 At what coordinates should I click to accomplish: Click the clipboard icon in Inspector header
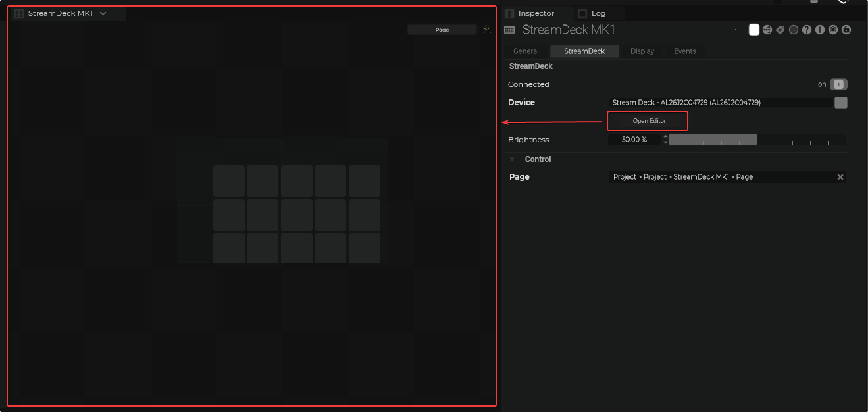(833, 30)
